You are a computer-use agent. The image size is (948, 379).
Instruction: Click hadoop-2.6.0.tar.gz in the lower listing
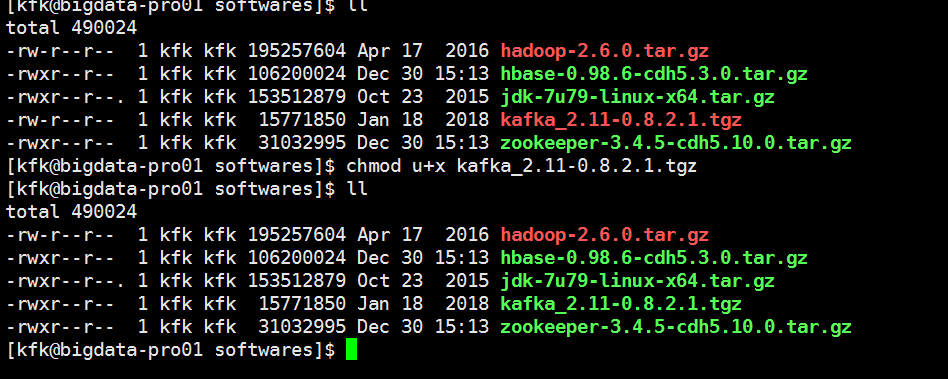point(605,235)
